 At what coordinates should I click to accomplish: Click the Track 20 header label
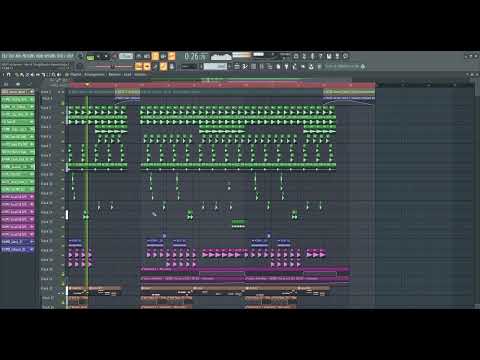[47, 269]
